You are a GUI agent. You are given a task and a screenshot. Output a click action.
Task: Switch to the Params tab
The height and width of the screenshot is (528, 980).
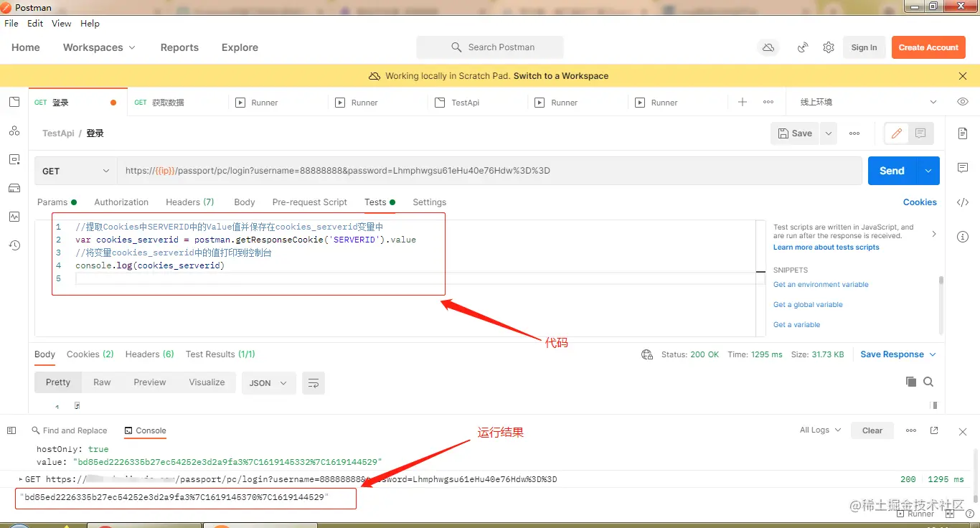coord(57,202)
